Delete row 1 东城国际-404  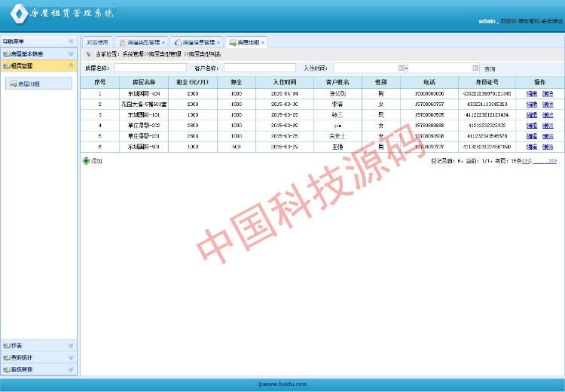point(548,93)
